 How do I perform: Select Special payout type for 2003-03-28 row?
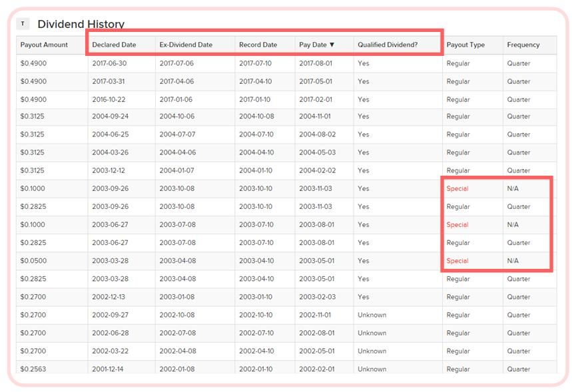pyautogui.click(x=457, y=261)
